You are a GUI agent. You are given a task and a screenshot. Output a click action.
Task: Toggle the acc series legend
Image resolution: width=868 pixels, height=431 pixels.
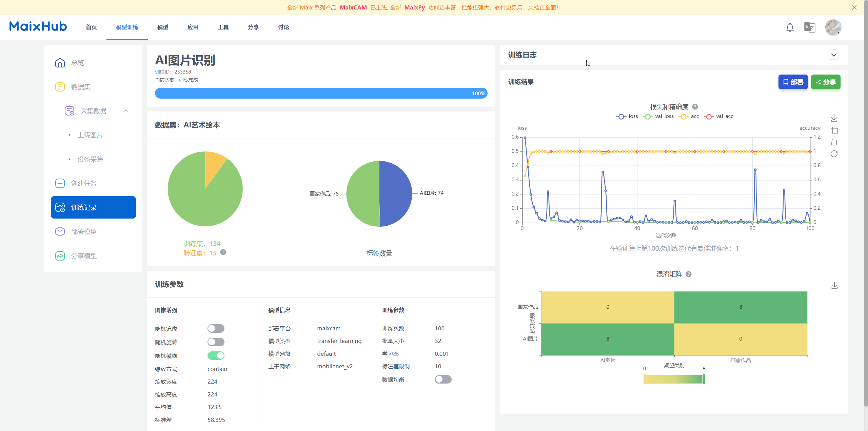(x=689, y=116)
